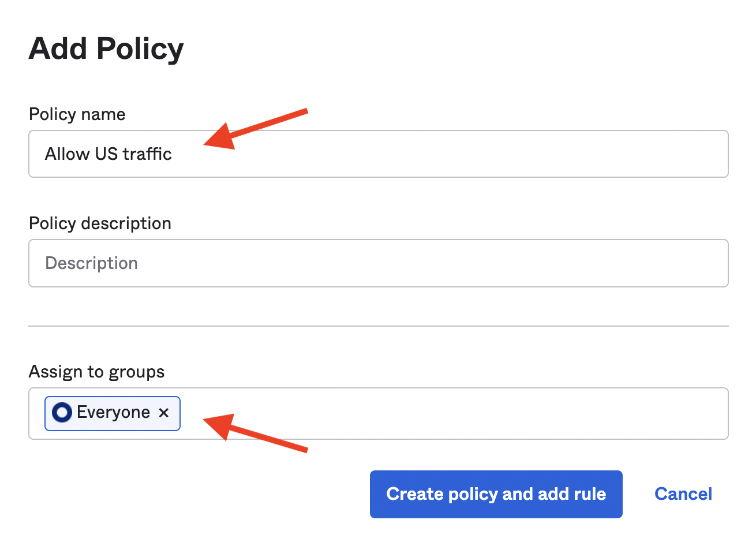Click the Description placeholder text area
Image resolution: width=756 pixels, height=546 pixels.
(x=91, y=263)
